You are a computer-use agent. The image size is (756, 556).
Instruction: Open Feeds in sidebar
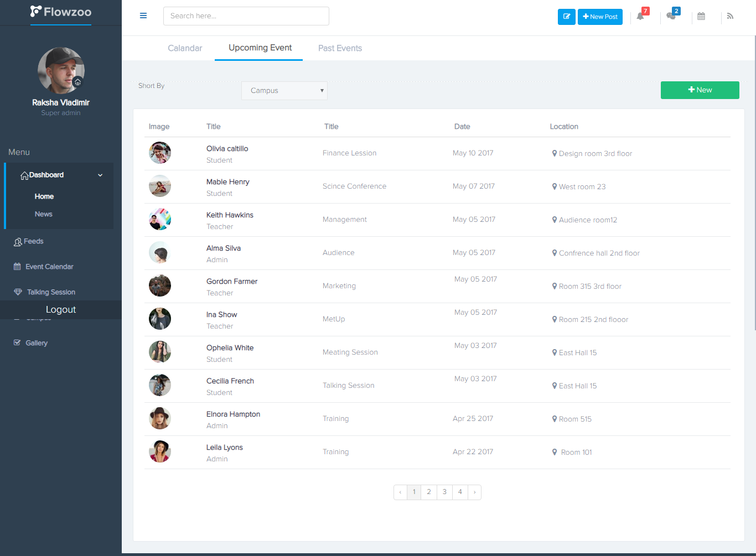point(29,242)
